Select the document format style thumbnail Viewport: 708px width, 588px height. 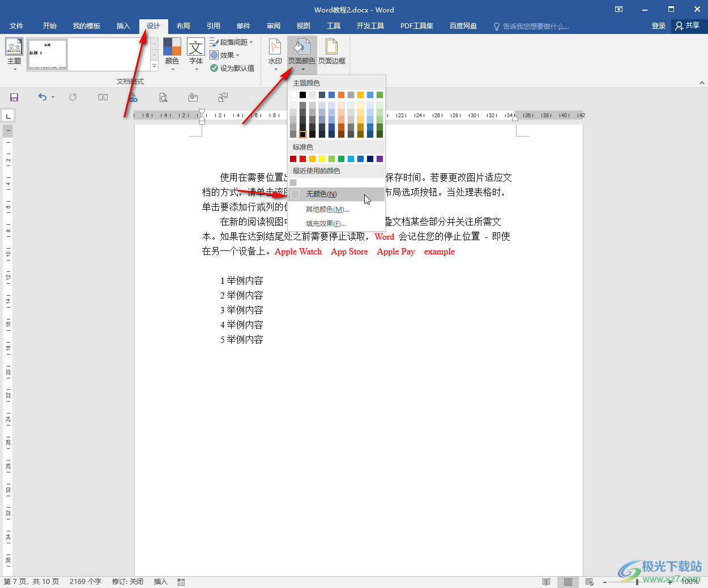[48, 54]
